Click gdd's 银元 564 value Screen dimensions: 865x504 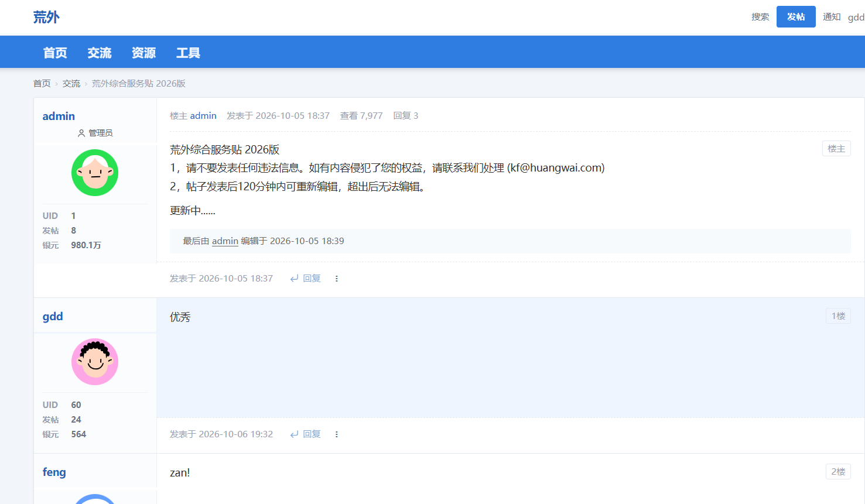tap(78, 434)
